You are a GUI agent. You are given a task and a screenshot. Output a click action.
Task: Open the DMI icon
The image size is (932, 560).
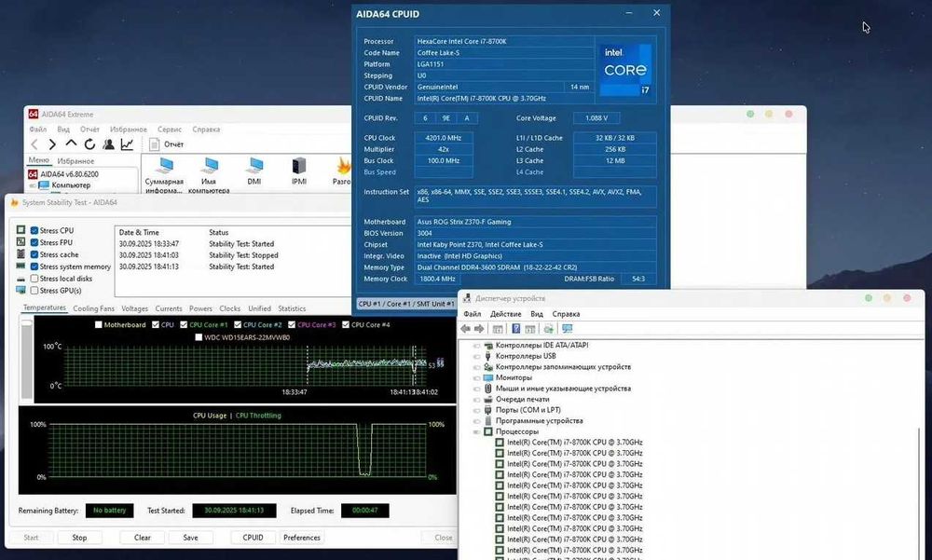[x=254, y=165]
